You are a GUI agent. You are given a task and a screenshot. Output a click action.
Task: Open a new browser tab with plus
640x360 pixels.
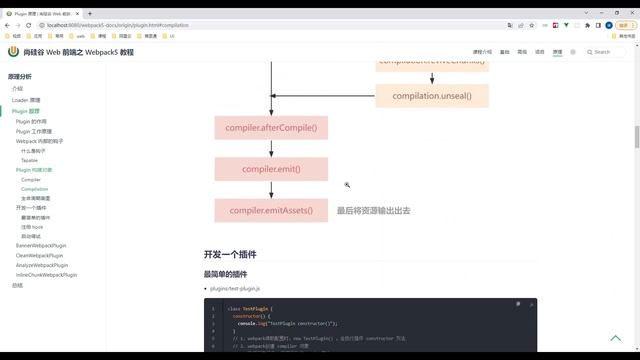(90, 13)
